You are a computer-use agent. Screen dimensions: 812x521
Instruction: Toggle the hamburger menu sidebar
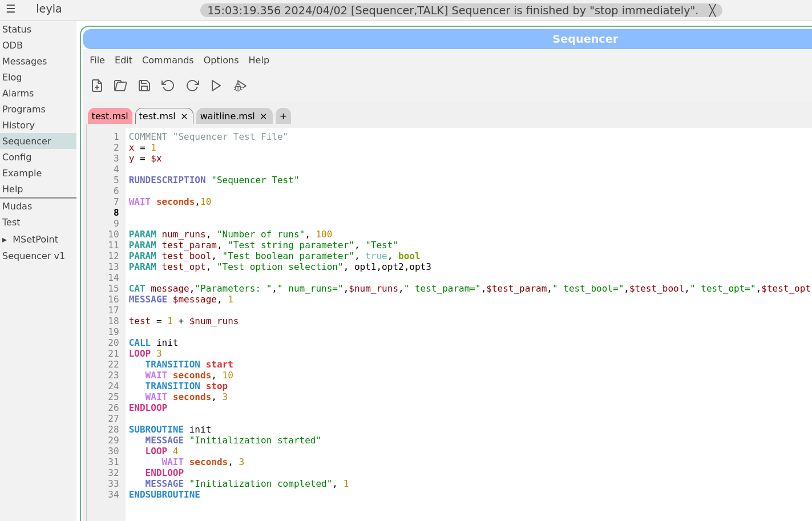coord(11,9)
